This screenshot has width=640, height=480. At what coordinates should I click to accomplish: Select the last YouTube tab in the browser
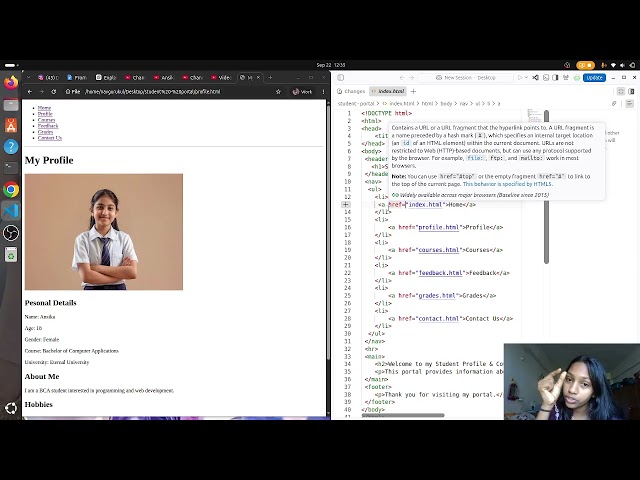point(222,78)
